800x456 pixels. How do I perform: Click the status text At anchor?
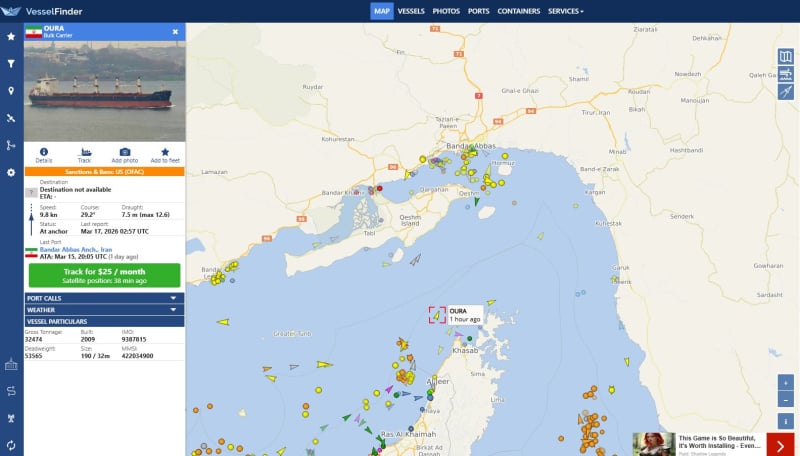54,232
